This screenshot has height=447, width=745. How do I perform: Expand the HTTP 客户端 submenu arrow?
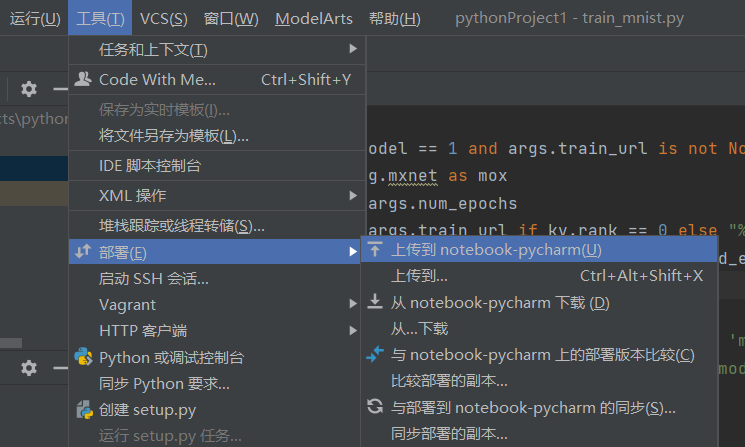(353, 330)
